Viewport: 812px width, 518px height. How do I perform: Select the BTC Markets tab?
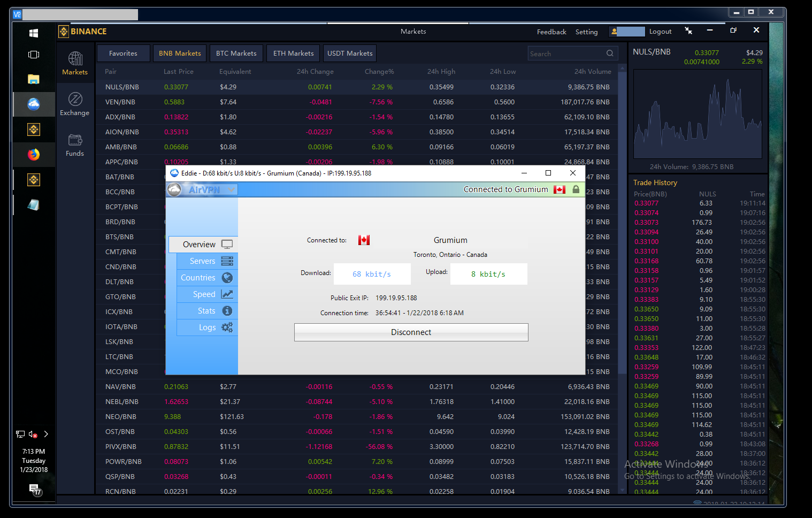pyautogui.click(x=236, y=54)
